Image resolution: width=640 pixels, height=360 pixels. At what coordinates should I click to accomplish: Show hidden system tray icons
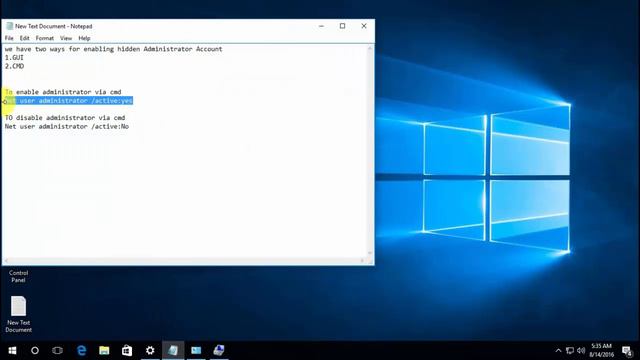[x=558, y=350]
